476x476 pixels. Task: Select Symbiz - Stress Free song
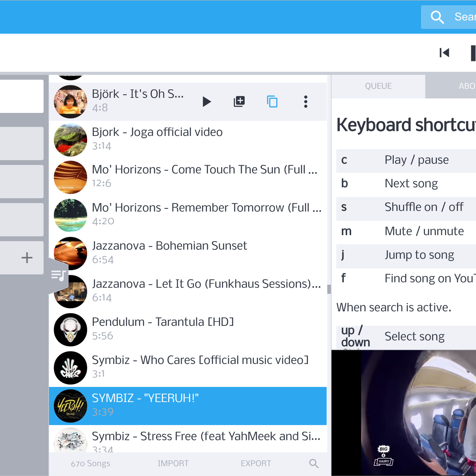click(188, 439)
